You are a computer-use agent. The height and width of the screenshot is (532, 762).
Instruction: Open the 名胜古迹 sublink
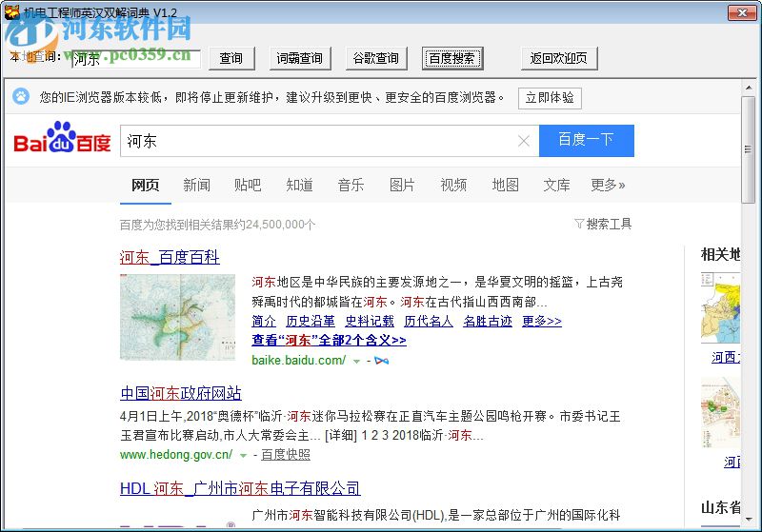click(488, 321)
